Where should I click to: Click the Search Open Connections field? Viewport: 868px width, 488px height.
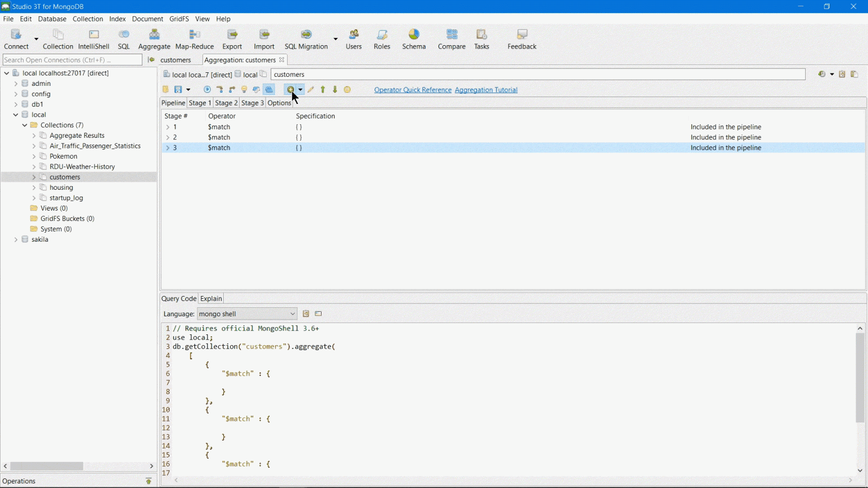[72, 60]
